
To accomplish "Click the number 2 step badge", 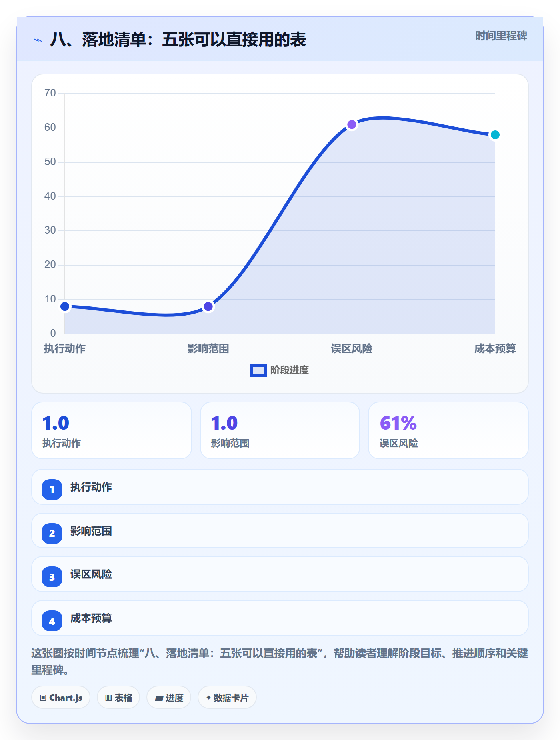I will pyautogui.click(x=52, y=533).
